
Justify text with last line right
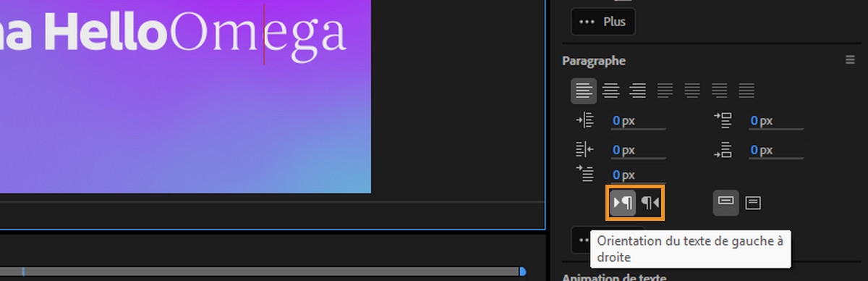(x=719, y=91)
